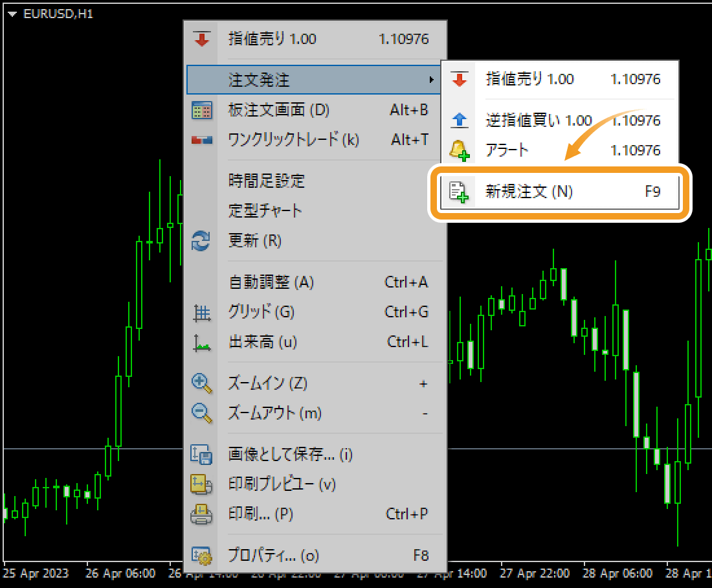Click the Alt+T shortcut text
This screenshot has height=588, width=712.
point(410,139)
